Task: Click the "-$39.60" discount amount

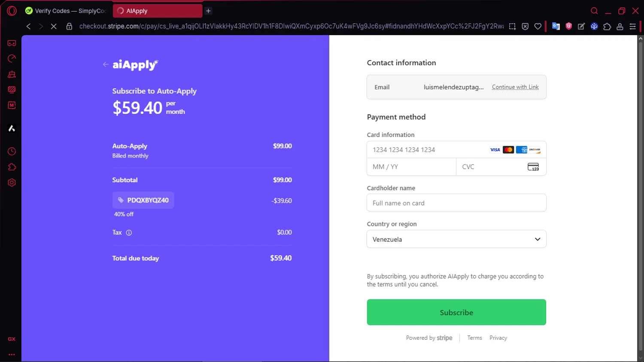Action: click(x=281, y=201)
